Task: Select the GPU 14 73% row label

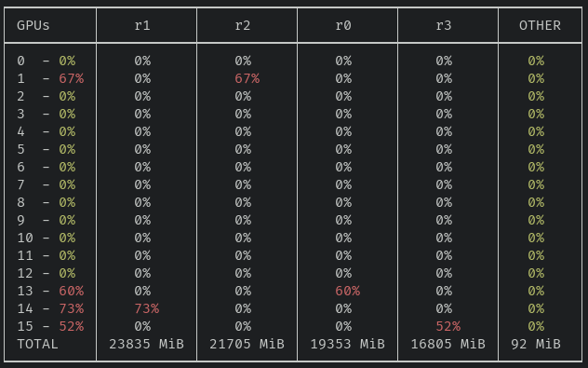Action: [x=50, y=308]
